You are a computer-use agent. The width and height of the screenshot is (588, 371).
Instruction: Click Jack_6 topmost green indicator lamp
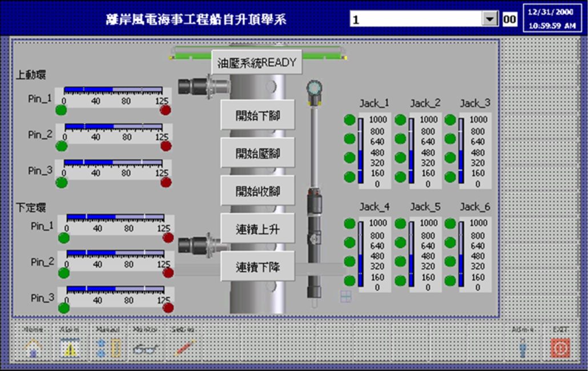[450, 223]
